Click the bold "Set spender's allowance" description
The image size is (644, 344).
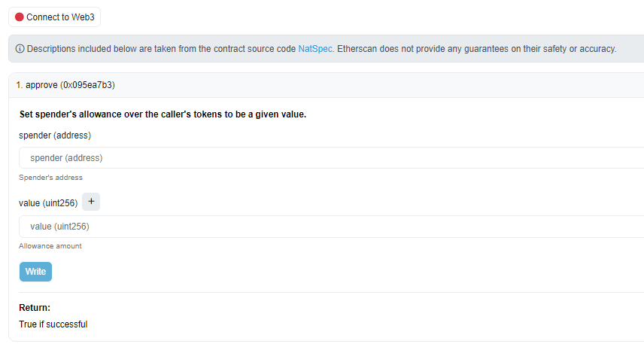click(163, 115)
